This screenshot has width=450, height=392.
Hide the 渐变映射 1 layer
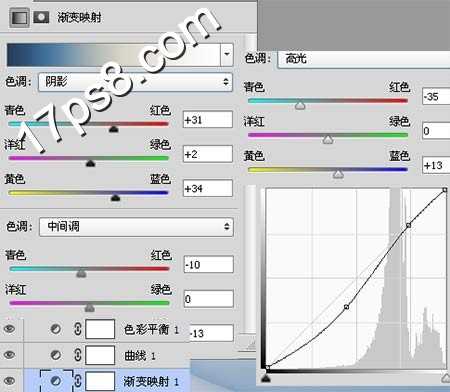tap(9, 380)
